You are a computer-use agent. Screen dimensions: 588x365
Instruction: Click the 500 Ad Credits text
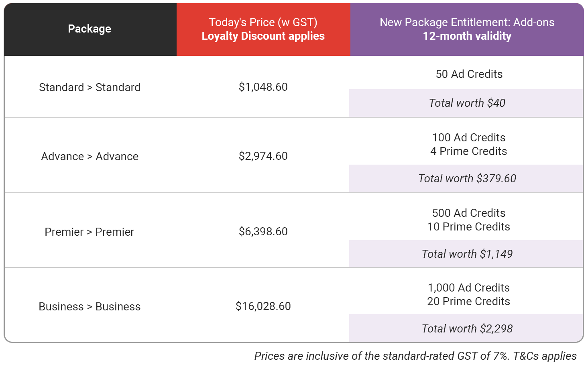coord(469,213)
